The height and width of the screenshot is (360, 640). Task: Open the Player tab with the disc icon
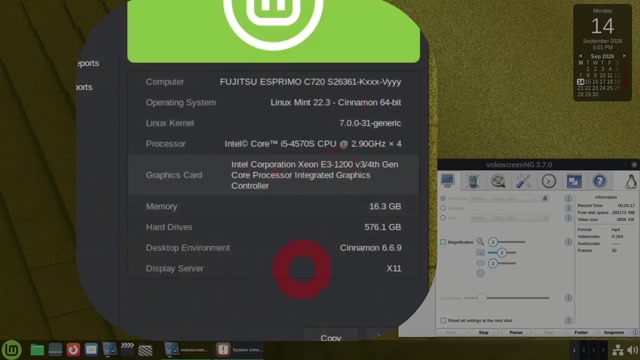point(498,181)
